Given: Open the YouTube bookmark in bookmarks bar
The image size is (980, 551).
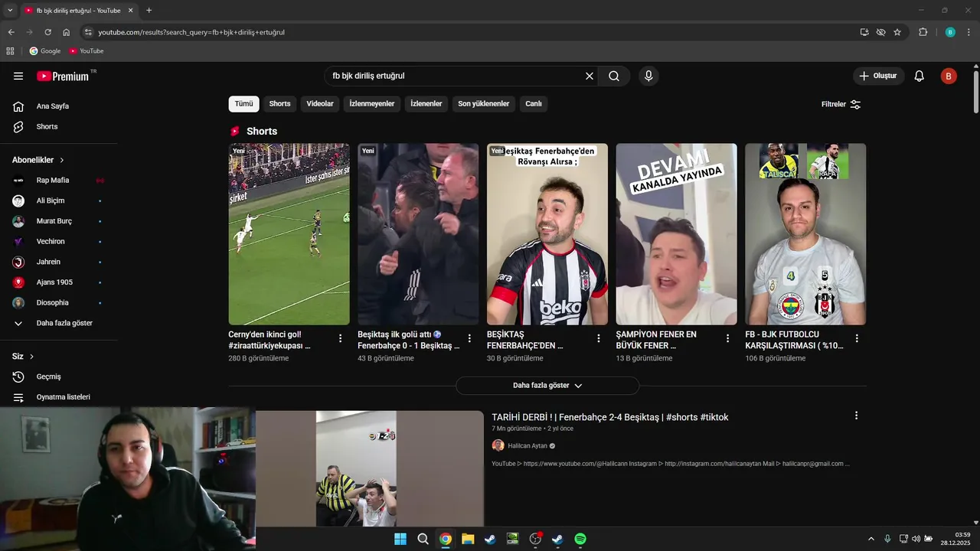Looking at the screenshot, I should [x=87, y=51].
